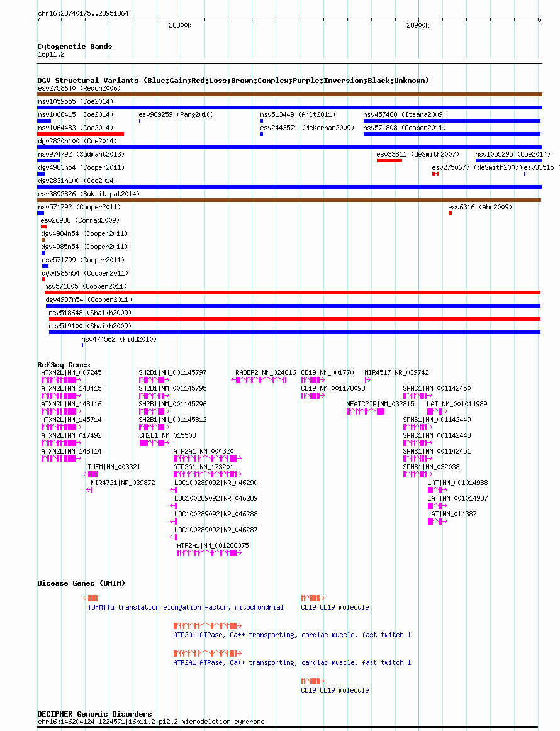The height and width of the screenshot is (731, 560).
Task: Click MIR4721|NR_039872 microRNA glyph
Action: (x=89, y=490)
